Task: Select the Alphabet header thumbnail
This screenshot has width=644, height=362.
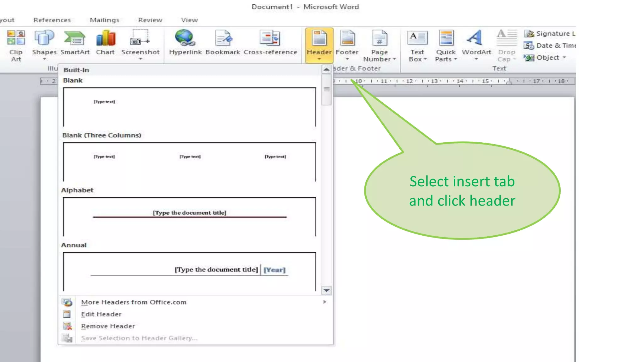Action: coord(189,217)
